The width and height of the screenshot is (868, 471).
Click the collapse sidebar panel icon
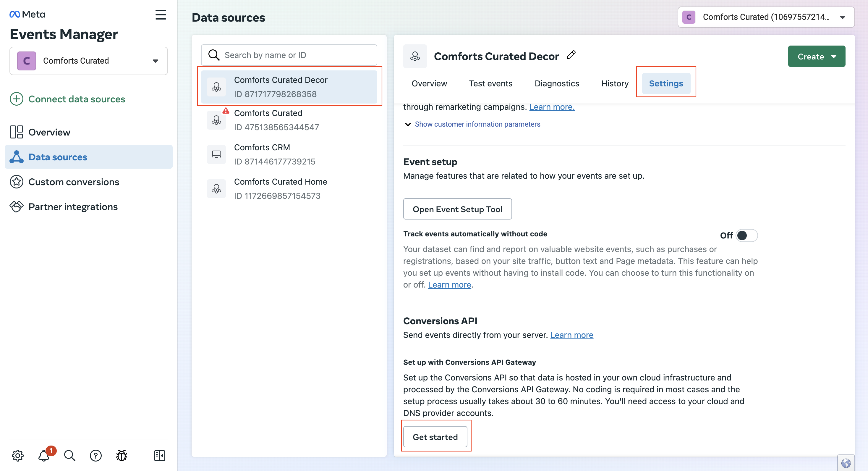[159, 456]
